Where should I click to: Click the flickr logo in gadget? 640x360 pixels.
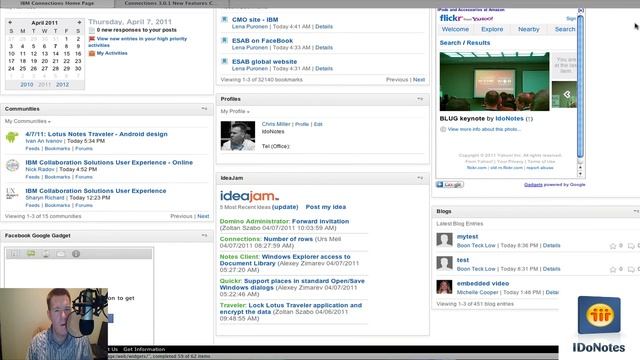[x=451, y=18]
